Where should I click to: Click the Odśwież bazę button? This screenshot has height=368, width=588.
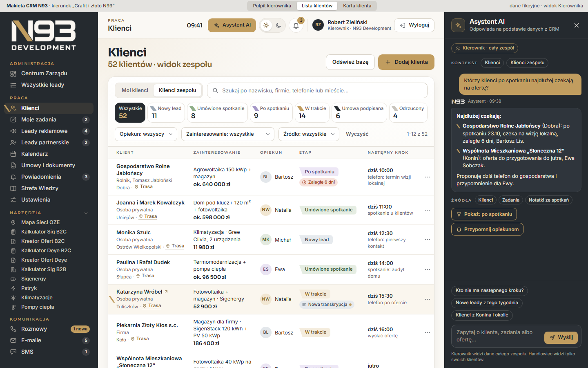coord(350,62)
